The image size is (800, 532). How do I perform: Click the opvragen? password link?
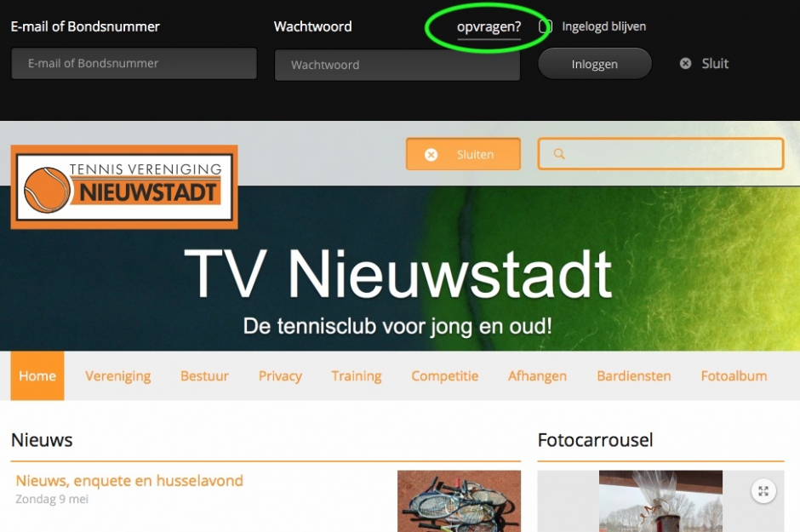[x=489, y=27]
